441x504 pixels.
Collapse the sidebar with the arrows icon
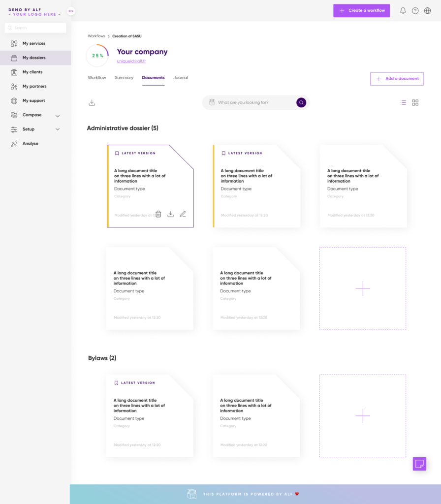(x=71, y=11)
